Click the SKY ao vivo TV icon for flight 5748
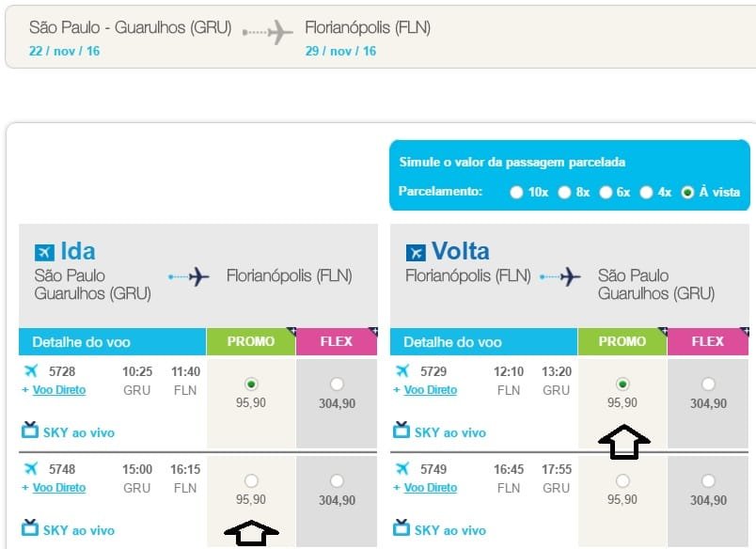The height and width of the screenshot is (549, 756). (30, 527)
